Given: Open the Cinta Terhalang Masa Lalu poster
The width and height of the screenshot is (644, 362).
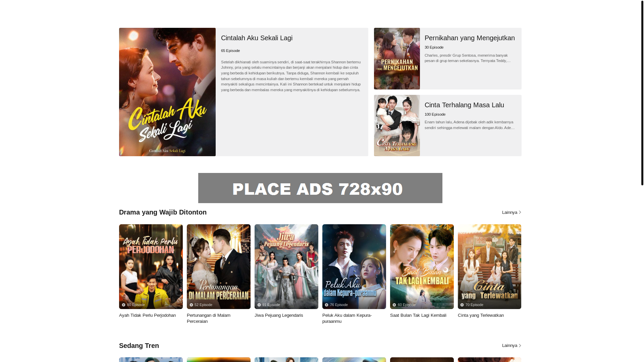Looking at the screenshot, I should click(397, 125).
